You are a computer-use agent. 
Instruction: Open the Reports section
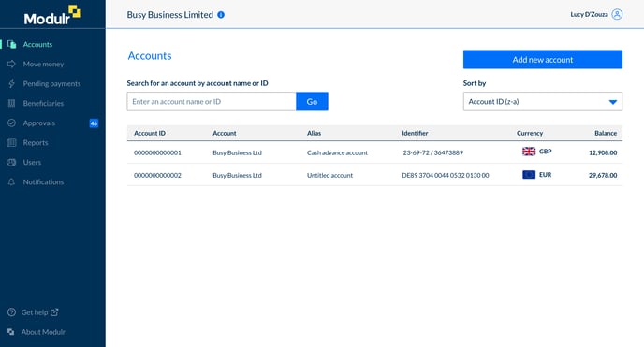(36, 143)
